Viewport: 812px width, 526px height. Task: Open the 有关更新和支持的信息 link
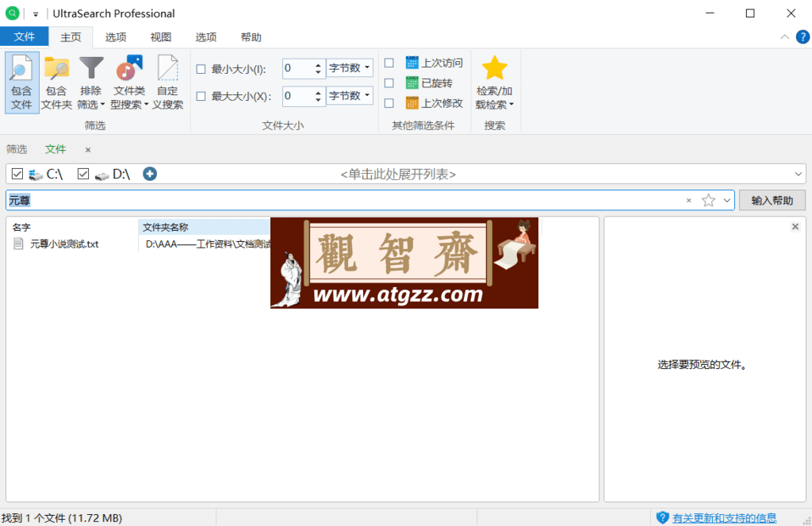[x=724, y=518]
